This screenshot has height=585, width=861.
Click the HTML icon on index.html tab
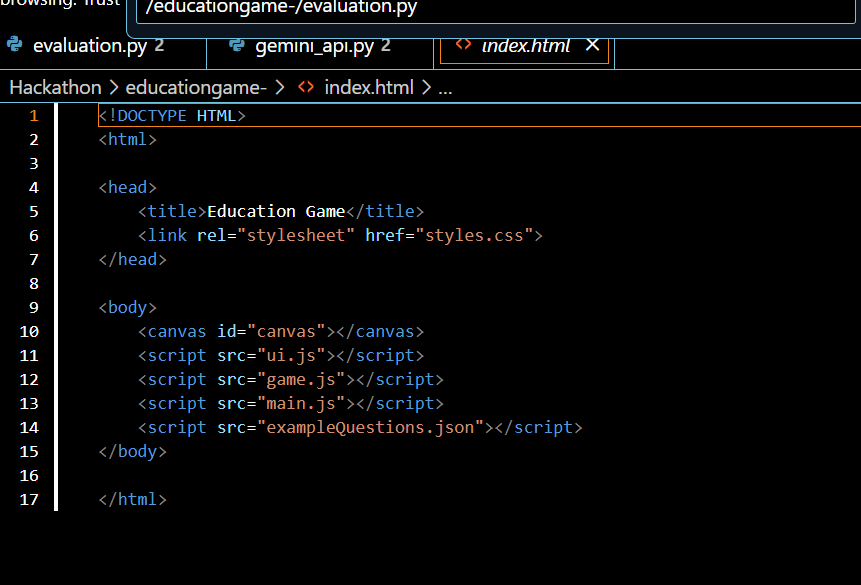tap(463, 44)
